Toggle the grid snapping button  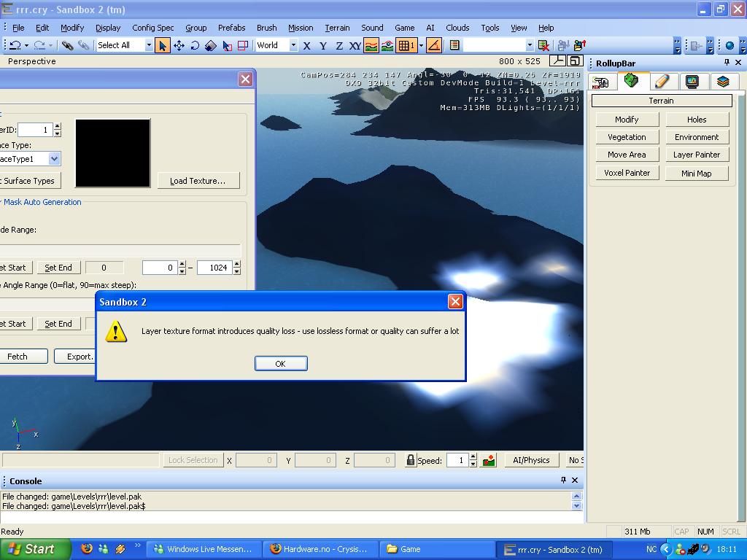(x=406, y=45)
